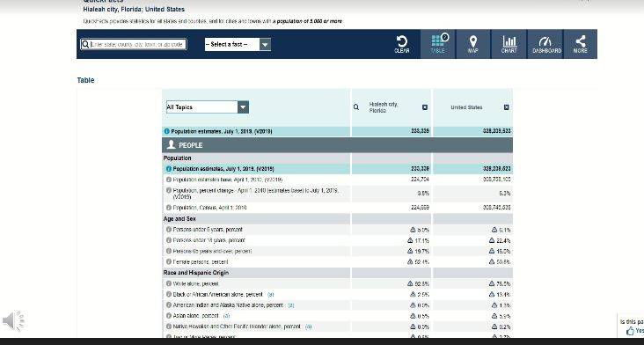Click info icon for Population Census April 2010
Viewport: 644px width, 345px height.
click(169, 208)
